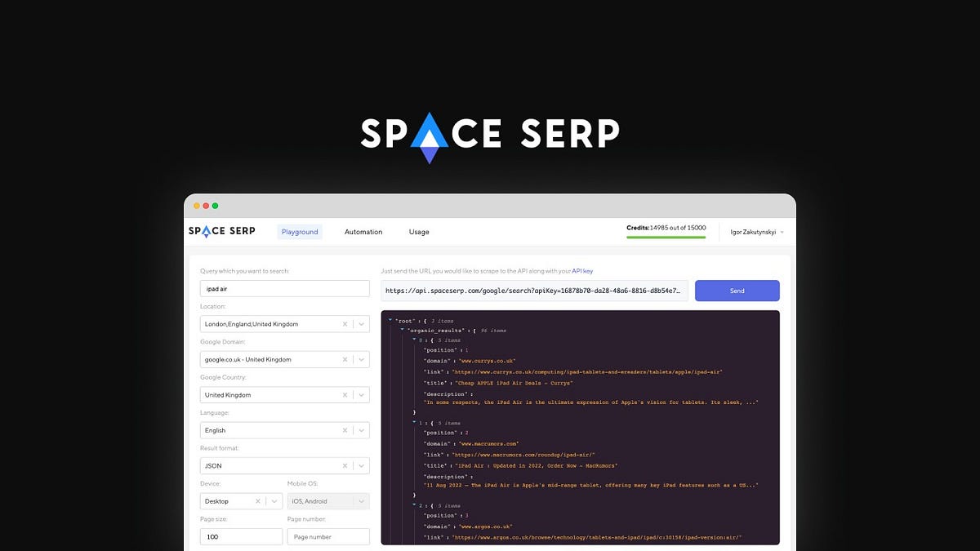The image size is (980, 551).
Task: Clear the Google Domain field using X
Action: coord(344,359)
